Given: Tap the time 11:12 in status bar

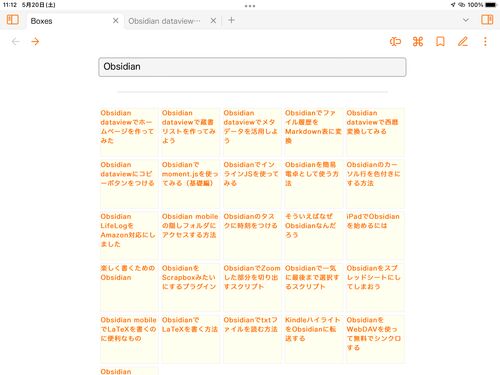Looking at the screenshot, I should [x=10, y=5].
